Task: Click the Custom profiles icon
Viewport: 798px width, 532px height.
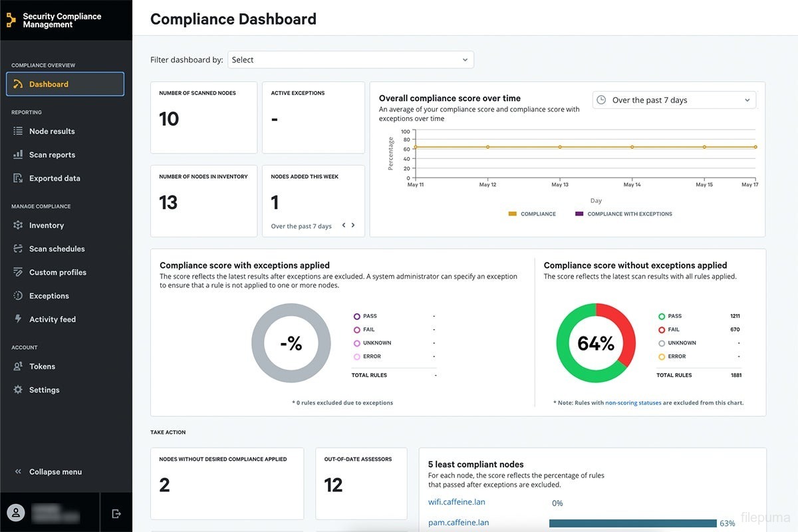Action: point(18,273)
